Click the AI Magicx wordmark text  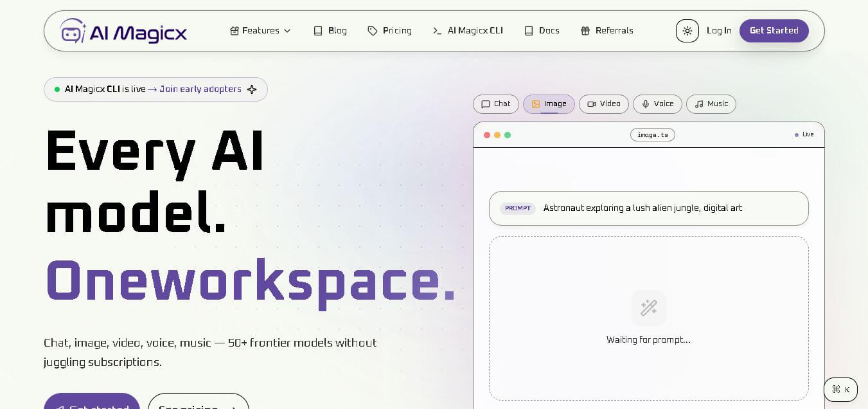point(138,32)
